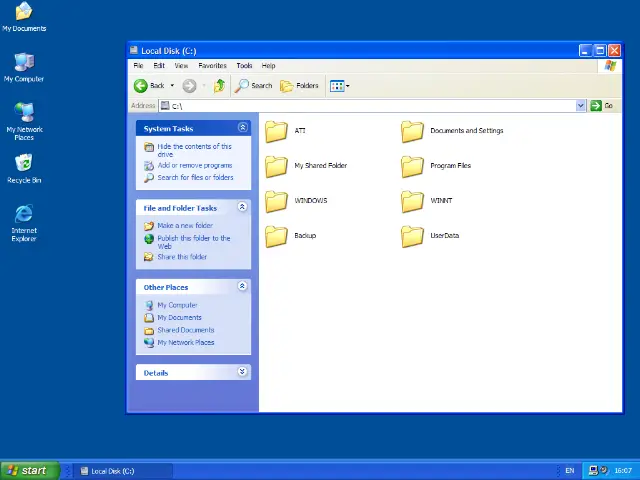
Task: Open the Start menu
Action: pyautogui.click(x=31, y=471)
